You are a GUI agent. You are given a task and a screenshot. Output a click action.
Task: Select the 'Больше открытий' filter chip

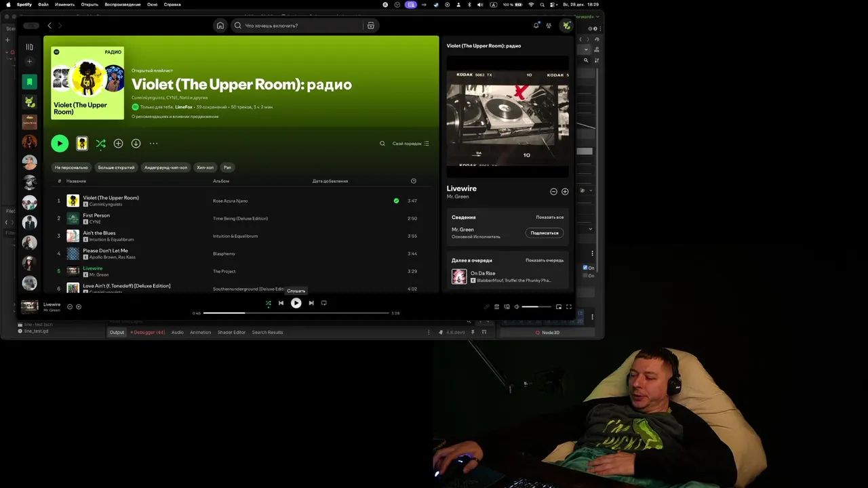tap(116, 167)
